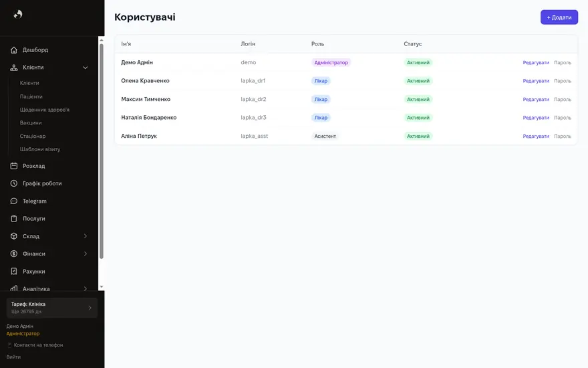
Task: Expand the Фінанси submenu arrow
Action: pos(85,254)
